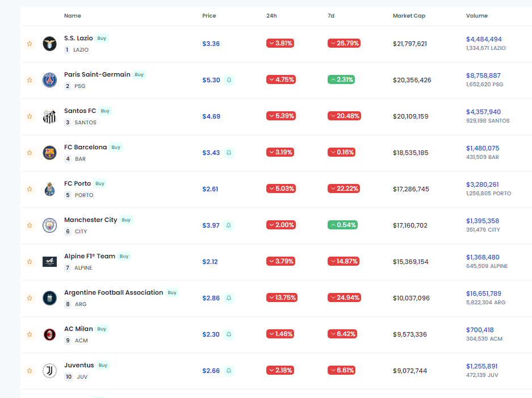
Task: Click the S.S. Lazio club crest
Action: (x=49, y=43)
